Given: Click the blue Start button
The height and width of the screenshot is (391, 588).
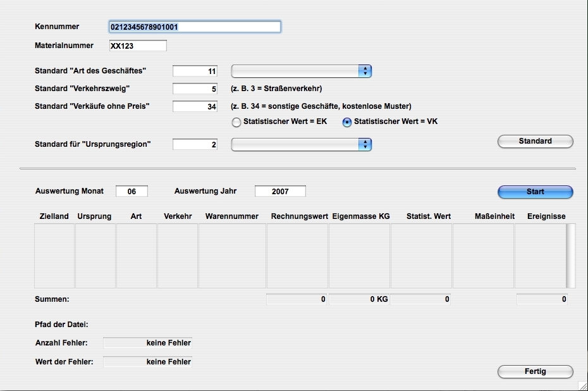Looking at the screenshot, I should pyautogui.click(x=535, y=192).
